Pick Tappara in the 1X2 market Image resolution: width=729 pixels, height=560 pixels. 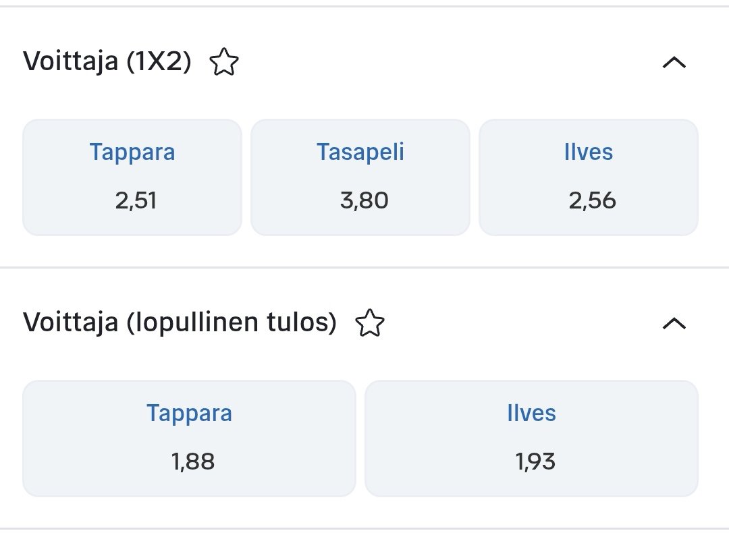(132, 177)
